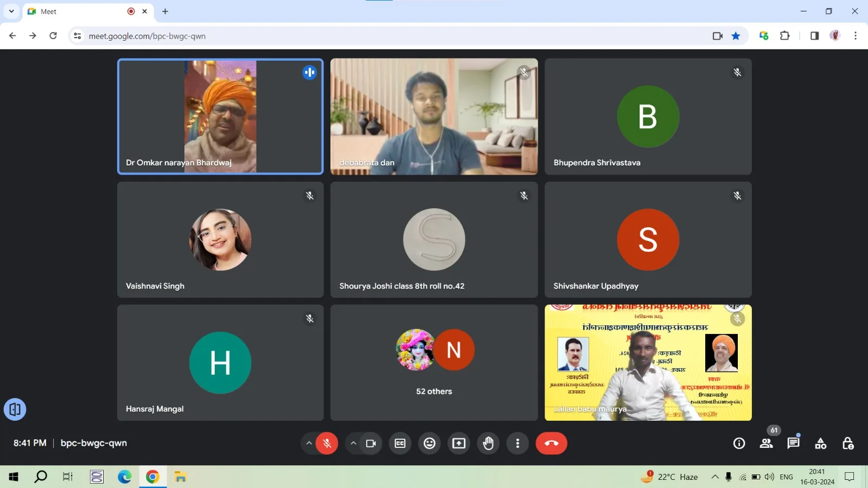
Task: Toggle the camera on or off
Action: [371, 444]
